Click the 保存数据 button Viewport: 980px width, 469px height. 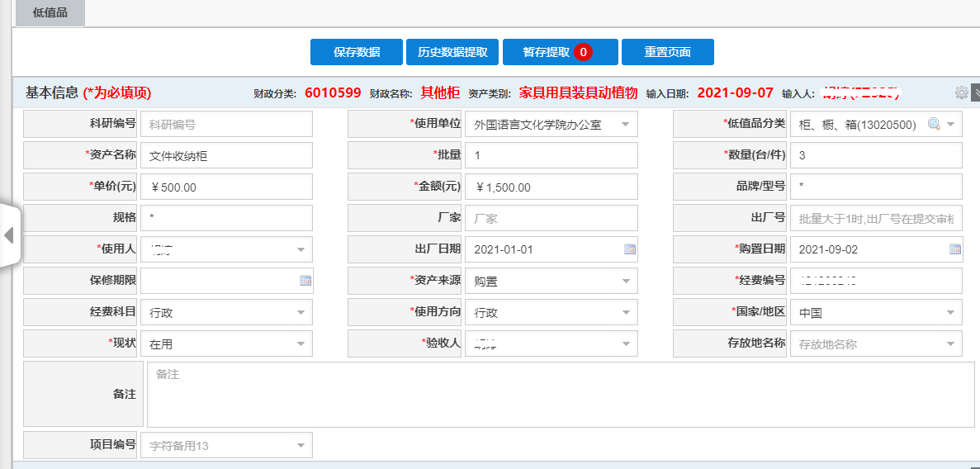[357, 52]
